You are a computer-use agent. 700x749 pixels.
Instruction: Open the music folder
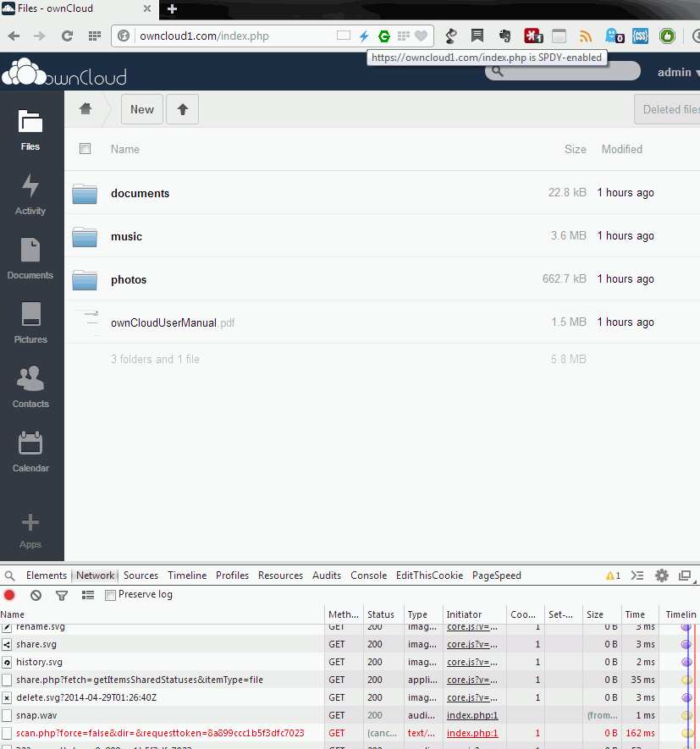127,236
